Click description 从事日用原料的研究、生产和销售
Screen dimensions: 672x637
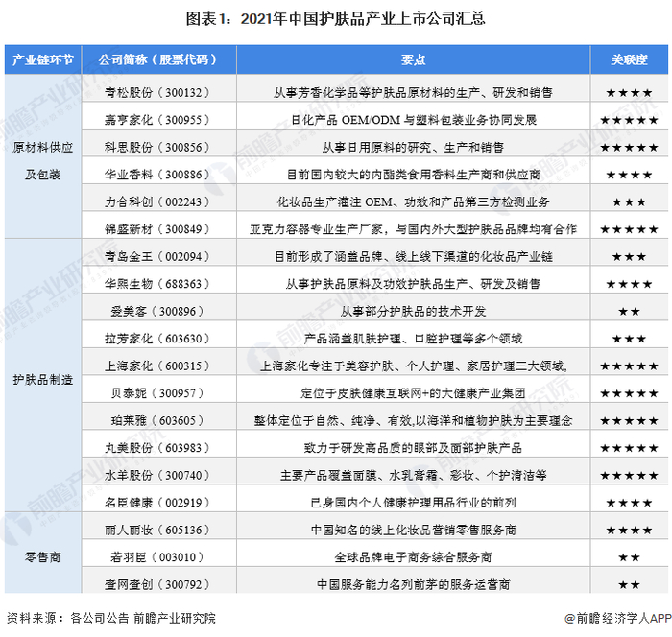(413, 147)
